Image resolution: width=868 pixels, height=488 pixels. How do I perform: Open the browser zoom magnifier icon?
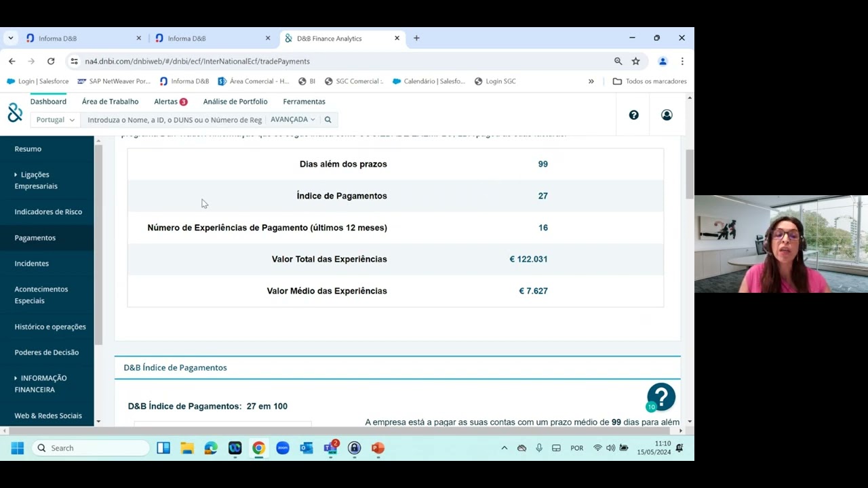[618, 61]
